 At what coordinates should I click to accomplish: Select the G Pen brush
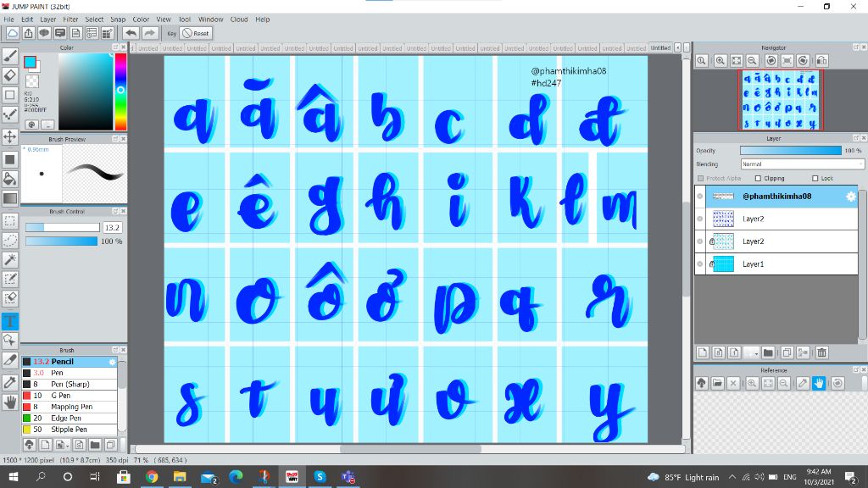coord(70,396)
